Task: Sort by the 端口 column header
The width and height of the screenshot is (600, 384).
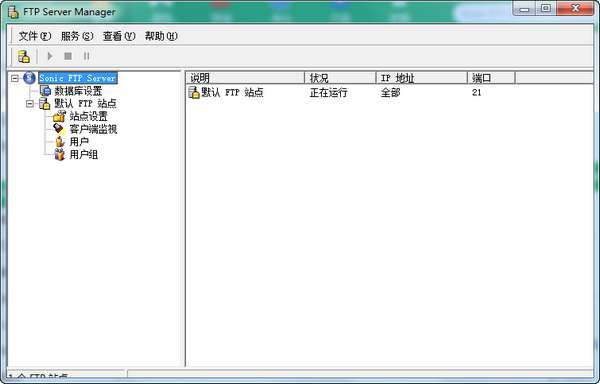Action: (x=491, y=78)
